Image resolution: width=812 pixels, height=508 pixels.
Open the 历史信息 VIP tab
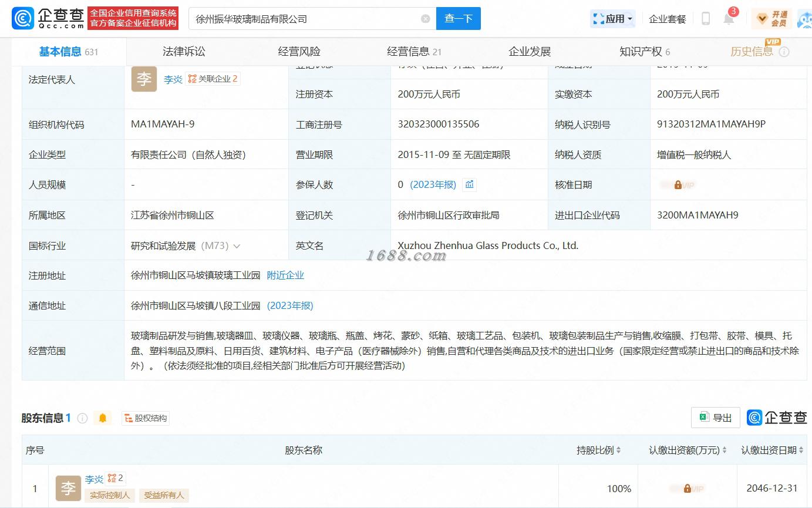pyautogui.click(x=752, y=52)
